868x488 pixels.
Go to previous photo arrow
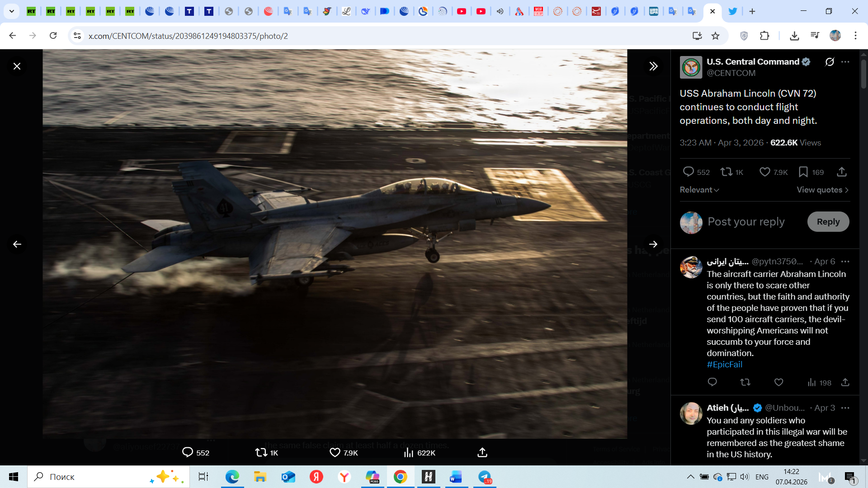click(x=17, y=244)
